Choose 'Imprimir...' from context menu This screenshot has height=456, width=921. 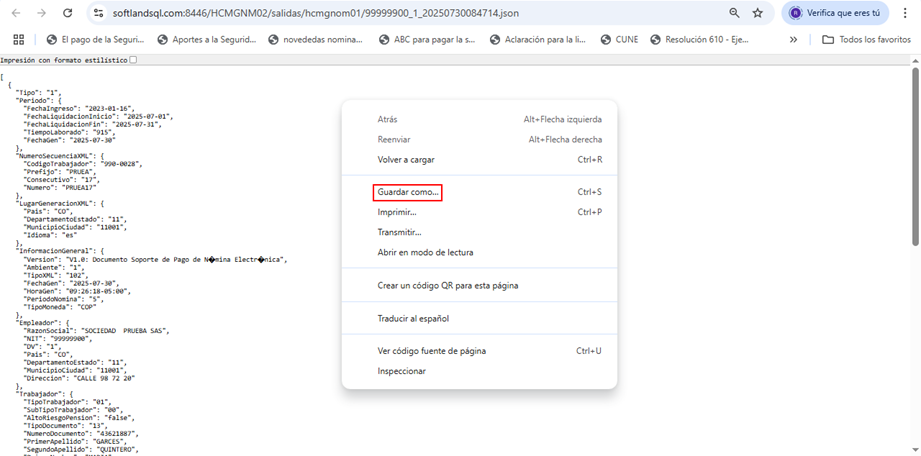[397, 212]
